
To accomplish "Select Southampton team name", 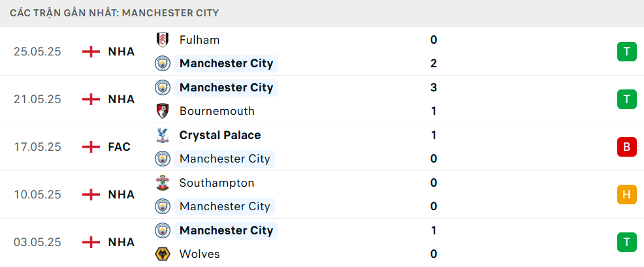I will pos(217,183).
